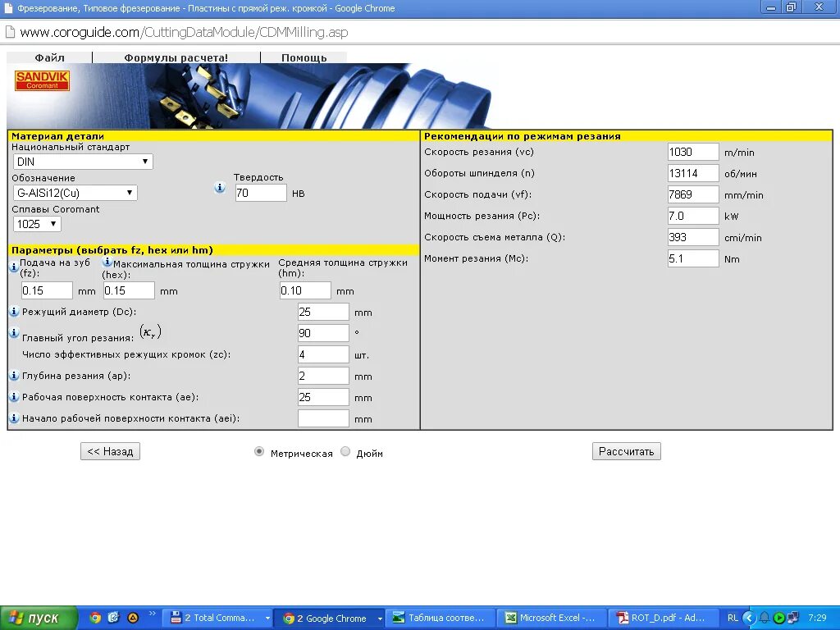840x630 pixels.
Task: Click the second quick launch icon beside Chrome
Action: (x=113, y=618)
